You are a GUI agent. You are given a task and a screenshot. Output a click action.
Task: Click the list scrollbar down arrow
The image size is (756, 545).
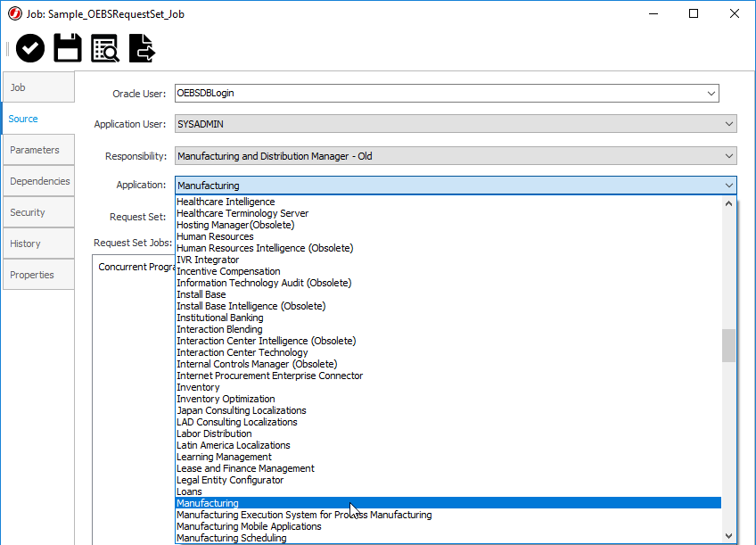coord(728,536)
